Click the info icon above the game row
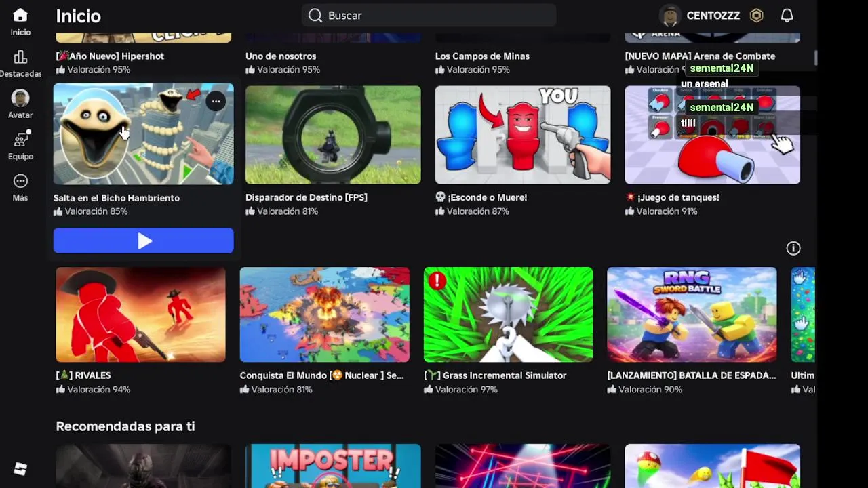868x488 pixels. tap(793, 248)
